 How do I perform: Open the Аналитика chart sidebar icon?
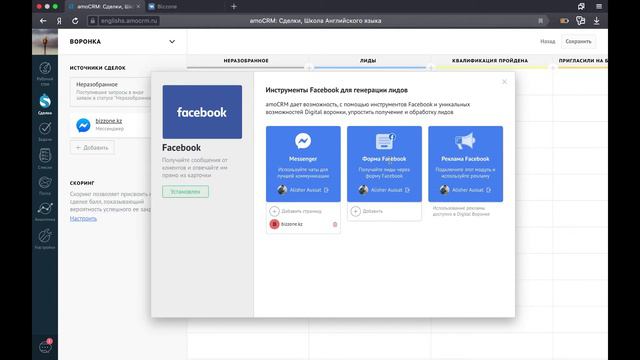pos(45,209)
